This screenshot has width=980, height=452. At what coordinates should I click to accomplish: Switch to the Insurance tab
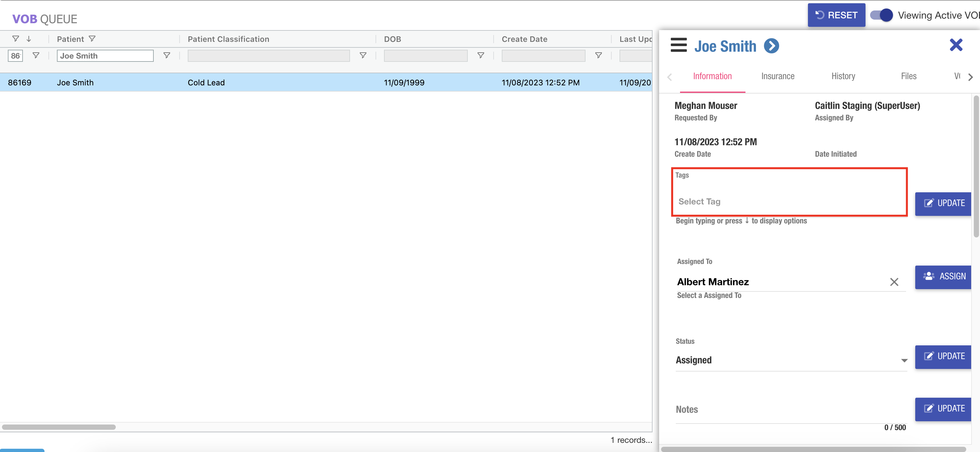pos(778,76)
